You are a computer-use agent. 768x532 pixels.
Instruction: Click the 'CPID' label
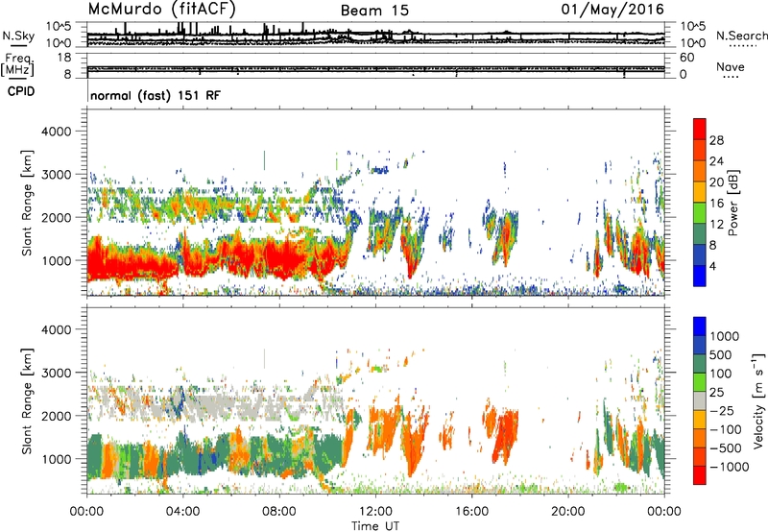pos(21,91)
